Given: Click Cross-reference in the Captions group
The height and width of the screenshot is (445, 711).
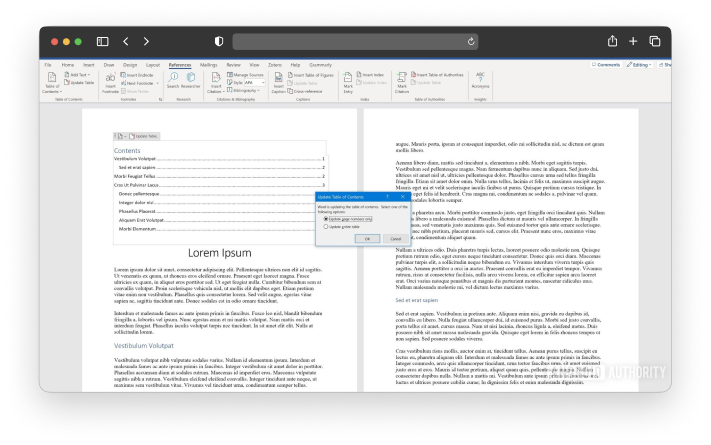Looking at the screenshot, I should pos(305,91).
